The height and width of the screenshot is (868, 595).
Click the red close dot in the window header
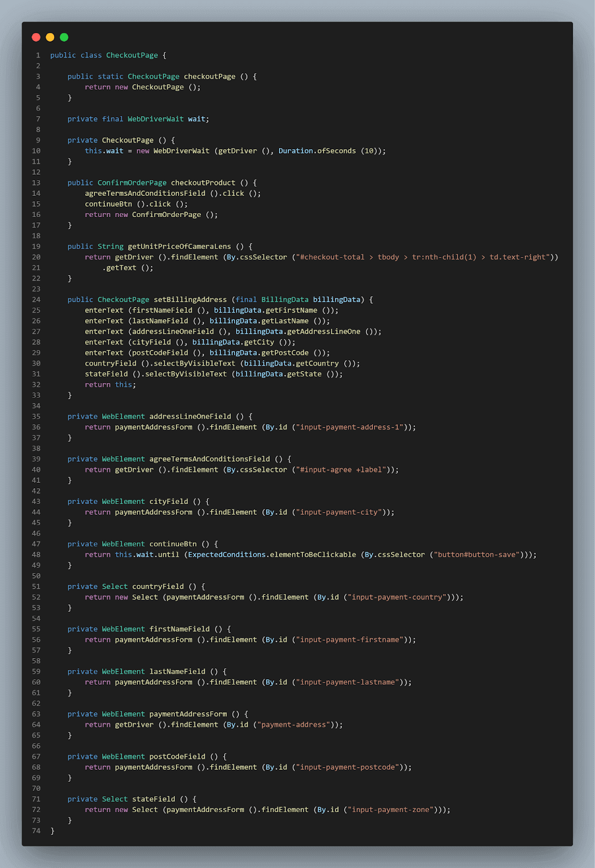[36, 37]
